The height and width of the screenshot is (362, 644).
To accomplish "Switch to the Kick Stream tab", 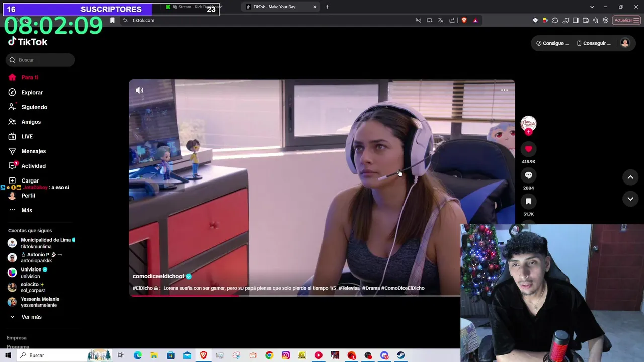I will tap(194, 7).
